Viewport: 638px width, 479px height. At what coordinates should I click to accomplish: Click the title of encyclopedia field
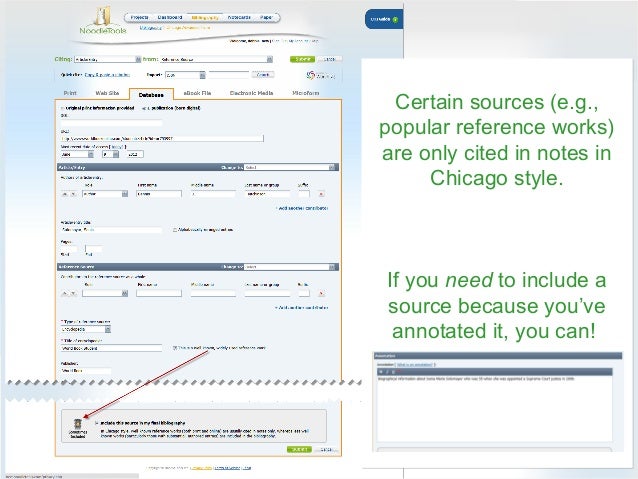[111, 348]
